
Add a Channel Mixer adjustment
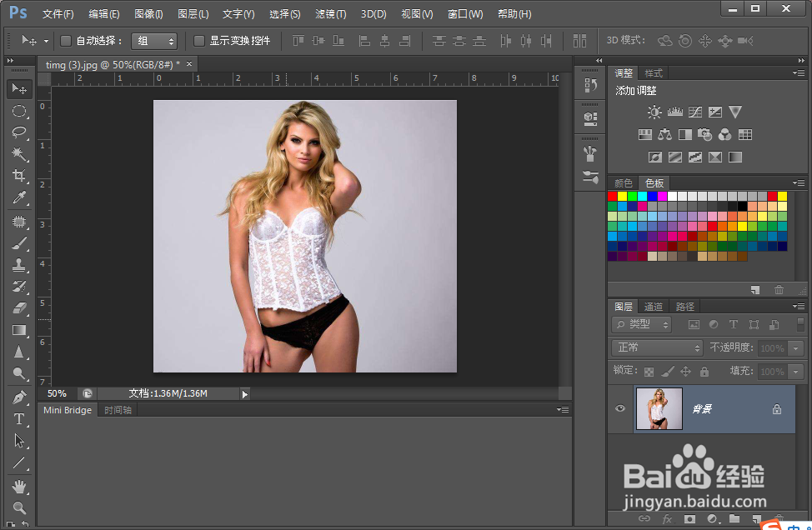(725, 134)
